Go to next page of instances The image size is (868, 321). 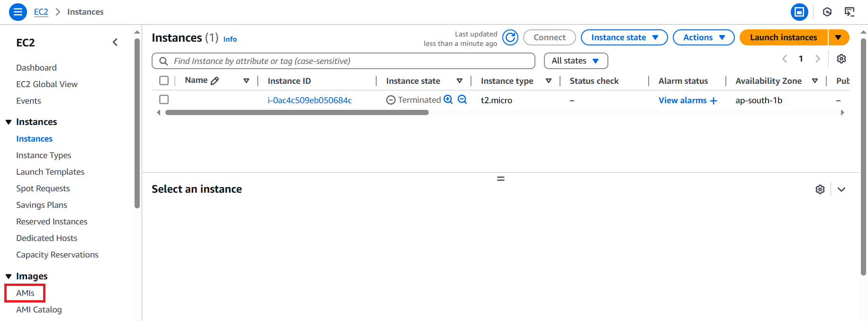[818, 59]
